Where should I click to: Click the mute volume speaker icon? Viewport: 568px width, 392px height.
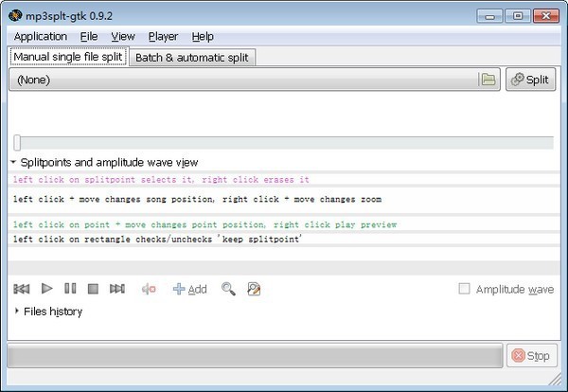pyautogui.click(x=149, y=289)
